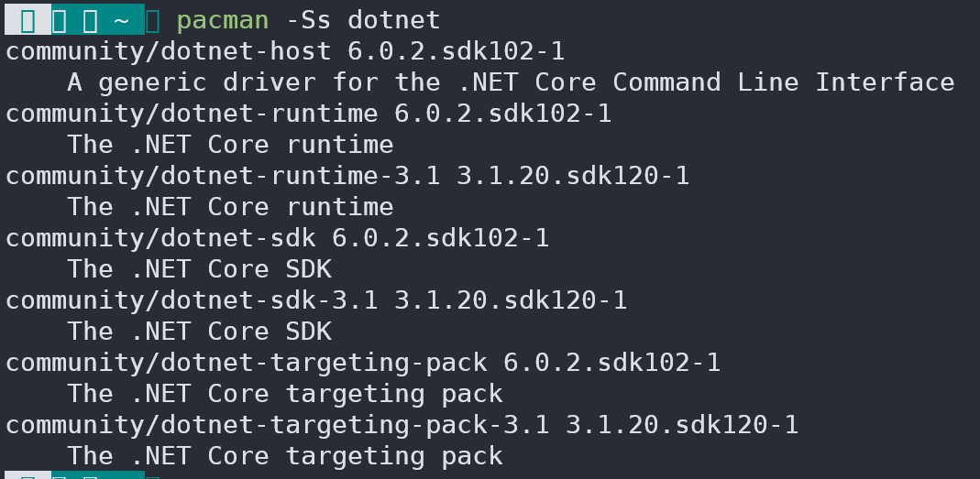
Task: Click the first "The .NET Core runtime" description
Action: [231, 145]
